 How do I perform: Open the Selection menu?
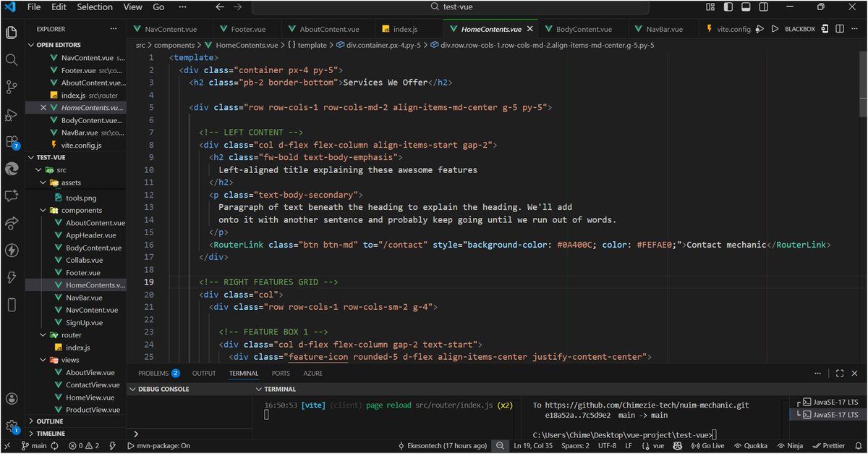coord(94,7)
